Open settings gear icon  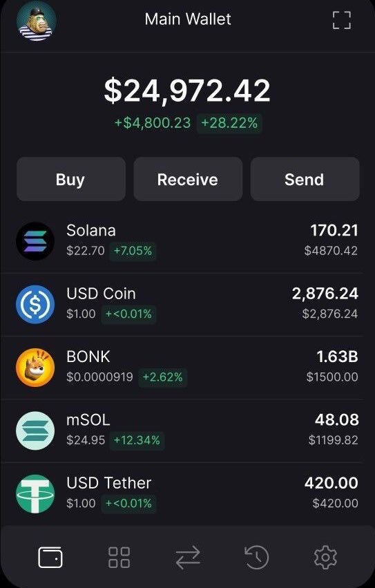click(325, 557)
